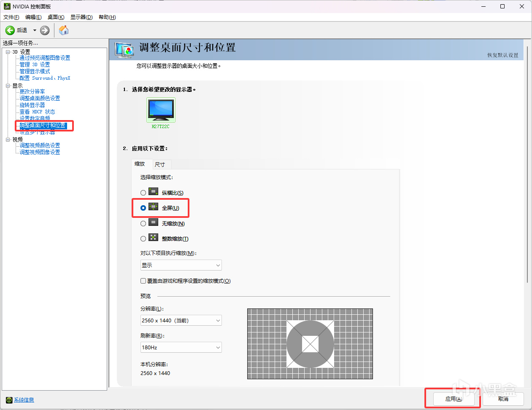Open the 分辨率 dropdown showing 2560 x 1440
This screenshot has width=532, height=410.
[181, 321]
